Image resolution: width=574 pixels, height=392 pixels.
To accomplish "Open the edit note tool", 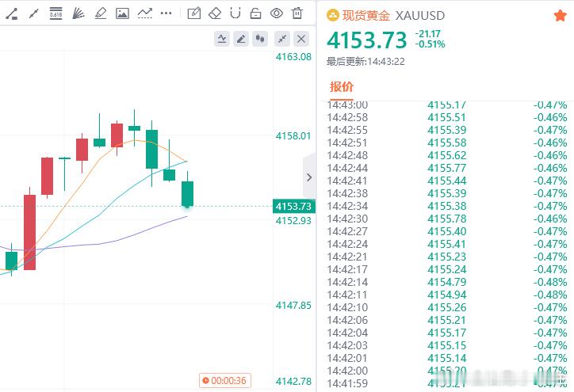I will pyautogui.click(x=194, y=13).
